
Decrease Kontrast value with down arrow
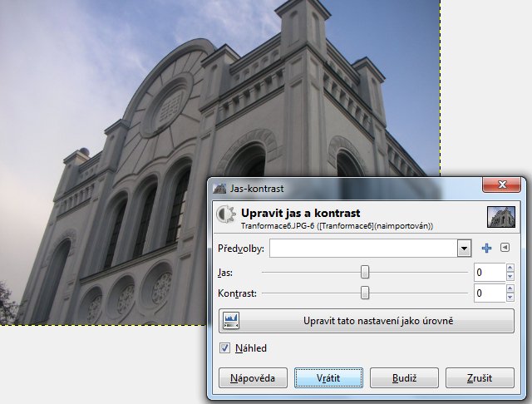coord(510,298)
